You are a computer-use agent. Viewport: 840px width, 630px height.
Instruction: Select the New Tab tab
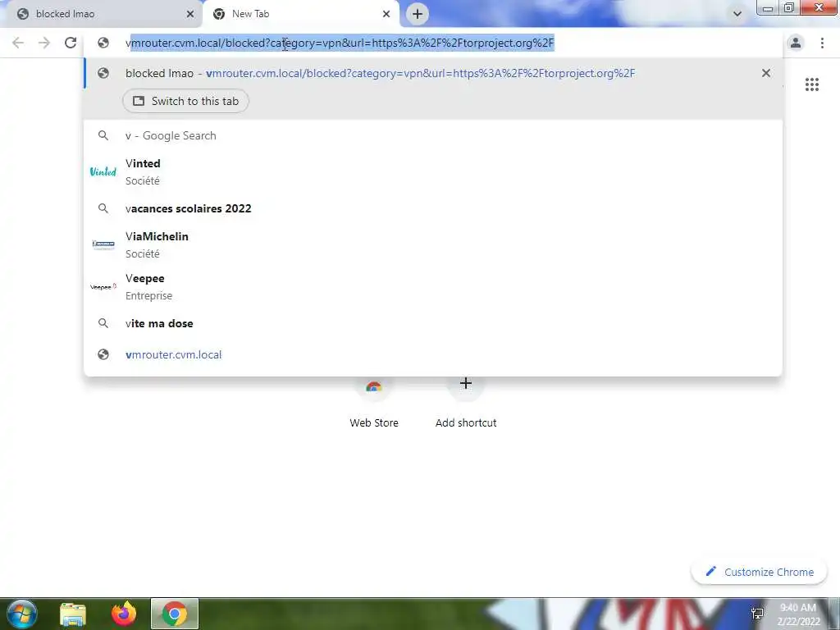click(x=300, y=14)
